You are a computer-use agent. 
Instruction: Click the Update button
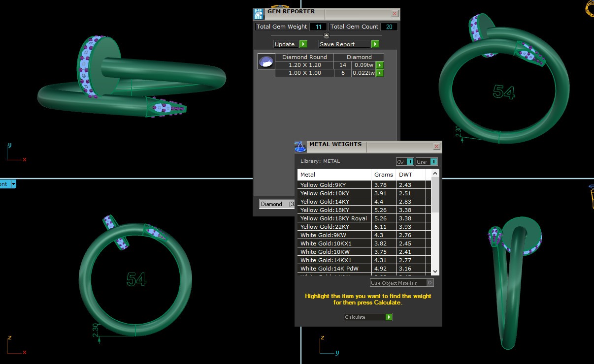click(x=290, y=44)
